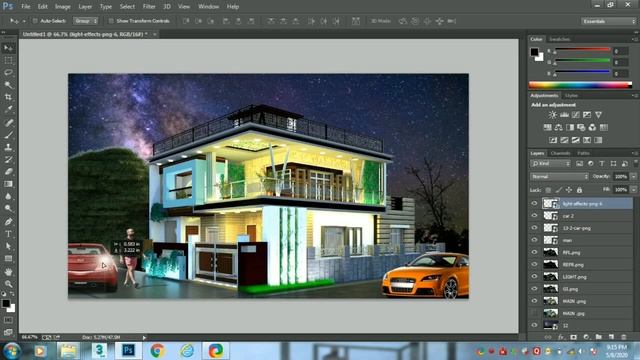640x360 pixels.
Task: Select the Zoom tool
Action: (8, 284)
